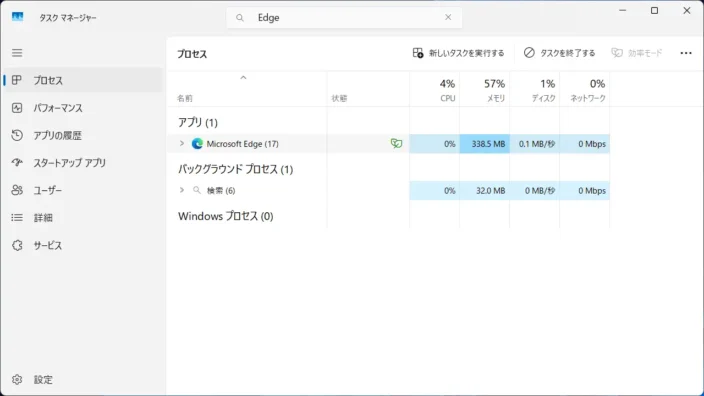Open the 詳細 tab
The height and width of the screenshot is (396, 704).
(x=84, y=218)
